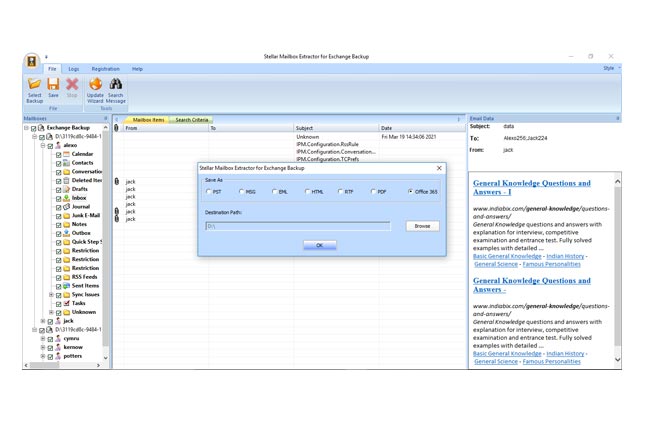Confirm the dialog with OK
This screenshot has width=645, height=421.
click(x=320, y=245)
